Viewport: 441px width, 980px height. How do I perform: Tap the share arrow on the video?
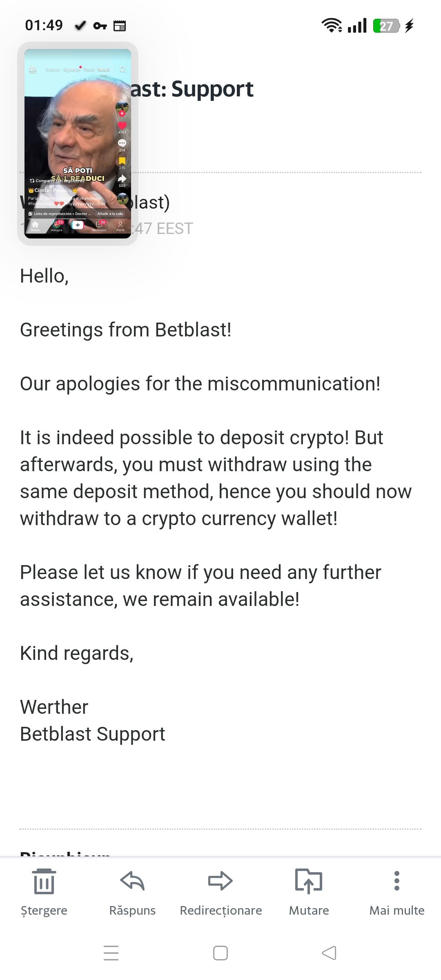122,179
